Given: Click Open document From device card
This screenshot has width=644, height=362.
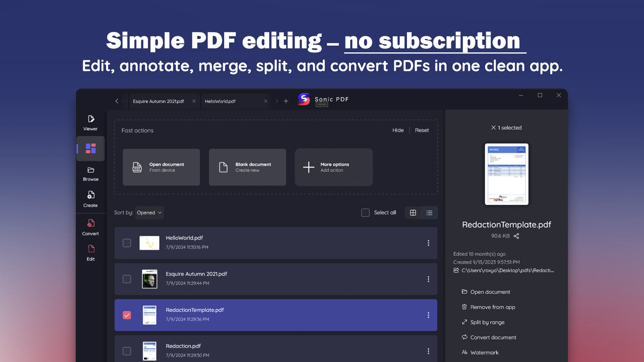Looking at the screenshot, I should (x=161, y=167).
